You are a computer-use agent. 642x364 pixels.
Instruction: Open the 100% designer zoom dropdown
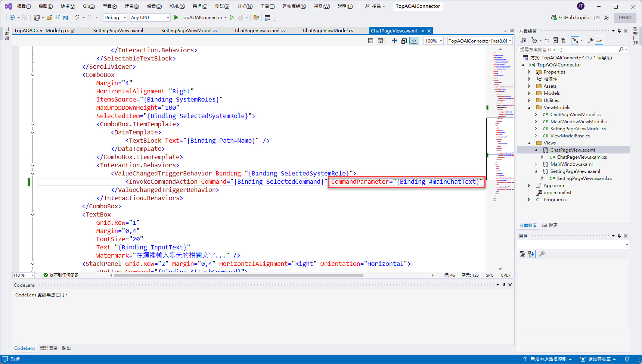(x=434, y=41)
